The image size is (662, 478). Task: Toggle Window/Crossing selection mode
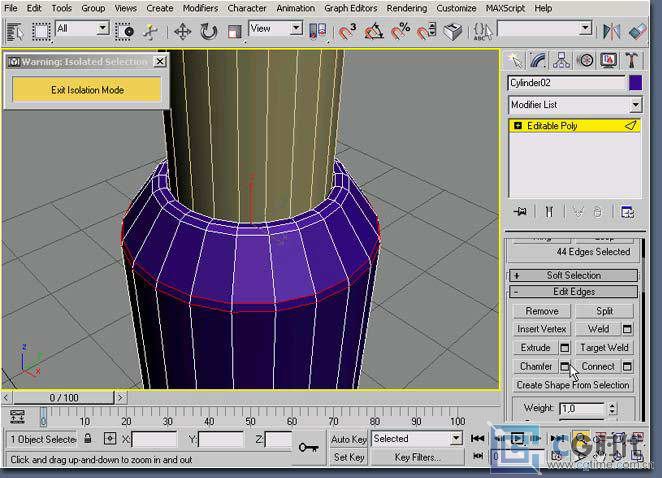point(125,32)
